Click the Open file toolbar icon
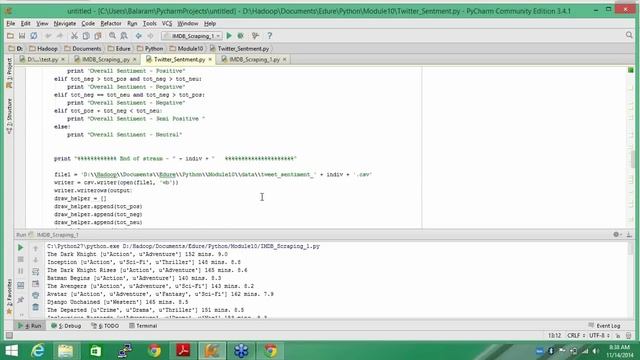 (x=10, y=36)
